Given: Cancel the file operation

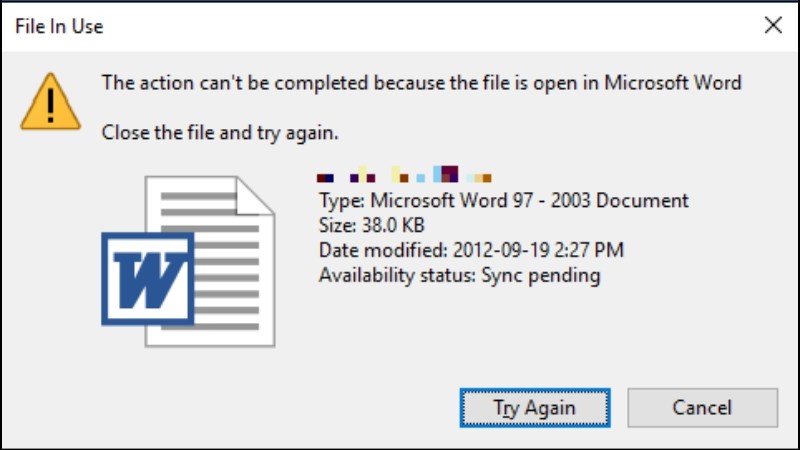Looking at the screenshot, I should tap(703, 408).
